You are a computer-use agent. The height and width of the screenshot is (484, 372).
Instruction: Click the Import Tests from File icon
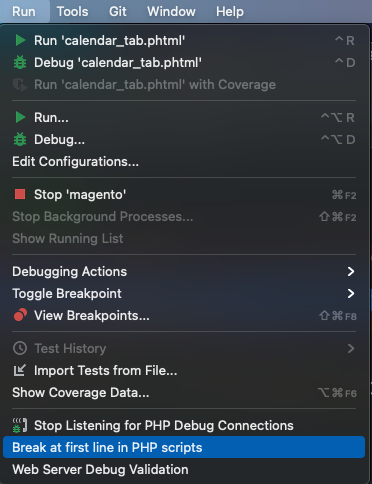pos(19,370)
